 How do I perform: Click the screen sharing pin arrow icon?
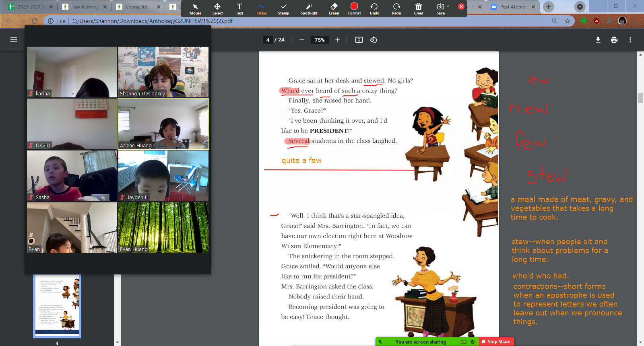380,342
